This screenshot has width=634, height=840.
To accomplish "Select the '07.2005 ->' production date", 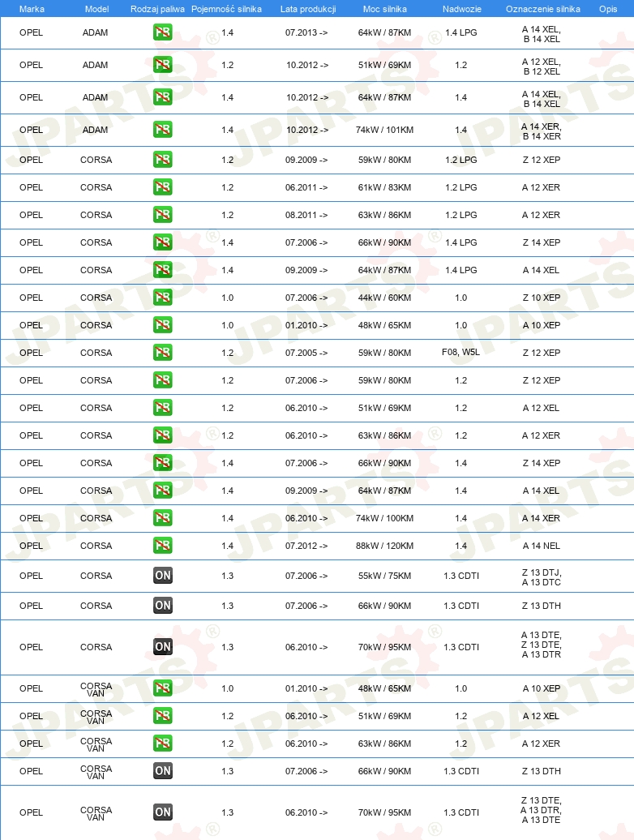I will (x=306, y=353).
